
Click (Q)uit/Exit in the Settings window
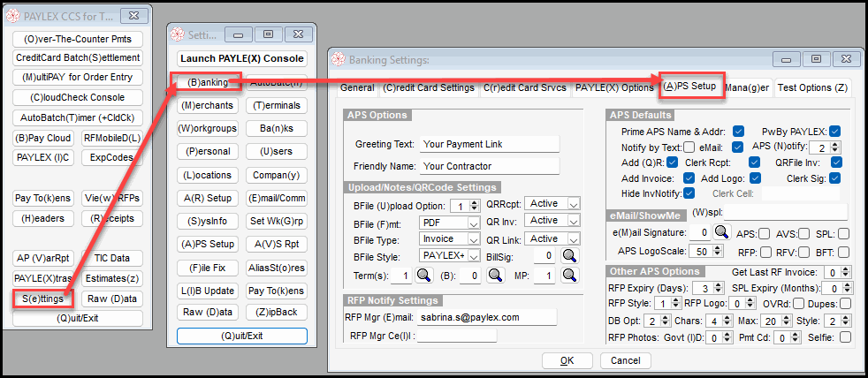click(x=242, y=336)
